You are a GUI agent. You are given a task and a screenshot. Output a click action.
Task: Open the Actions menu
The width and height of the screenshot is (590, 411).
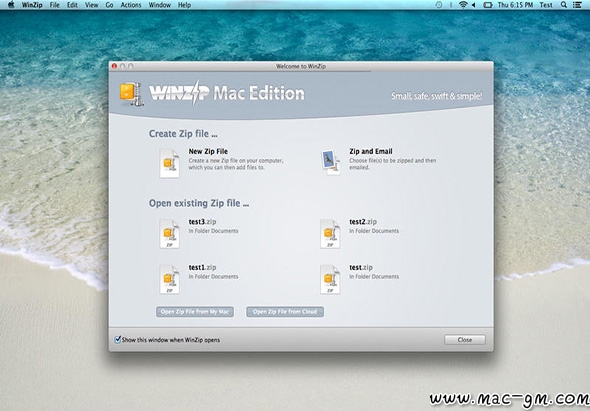[x=131, y=5]
